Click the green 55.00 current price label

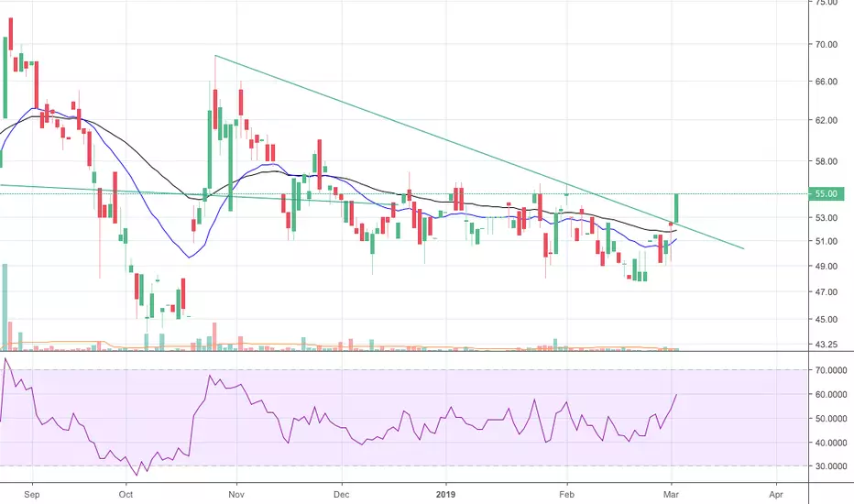tap(827, 193)
